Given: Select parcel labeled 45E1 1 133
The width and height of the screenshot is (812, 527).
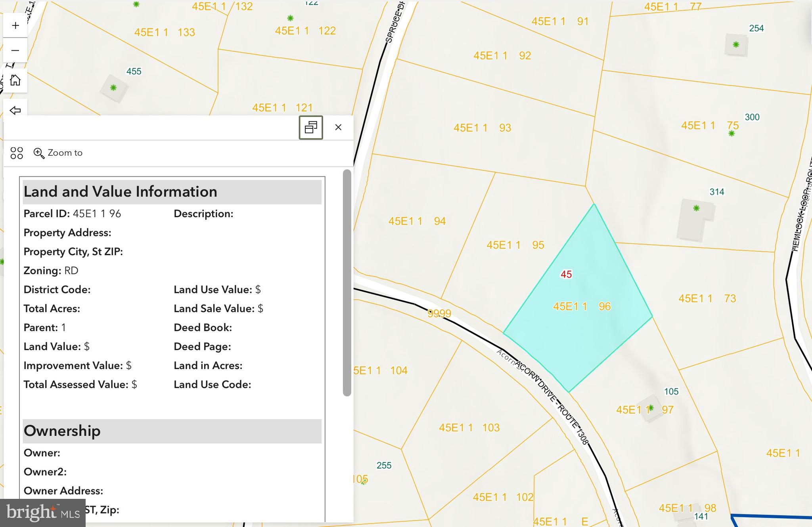Looking at the screenshot, I should pyautogui.click(x=165, y=32).
